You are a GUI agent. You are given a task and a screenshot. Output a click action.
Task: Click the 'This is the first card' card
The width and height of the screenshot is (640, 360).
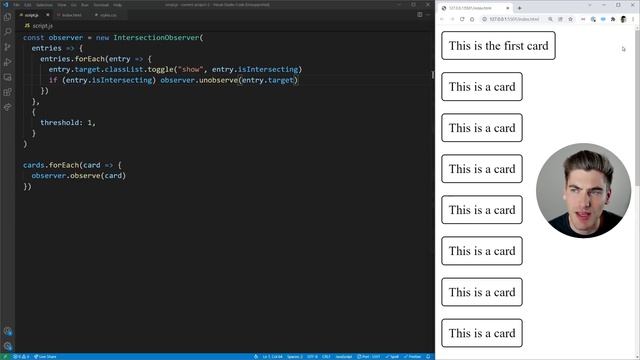pos(498,46)
